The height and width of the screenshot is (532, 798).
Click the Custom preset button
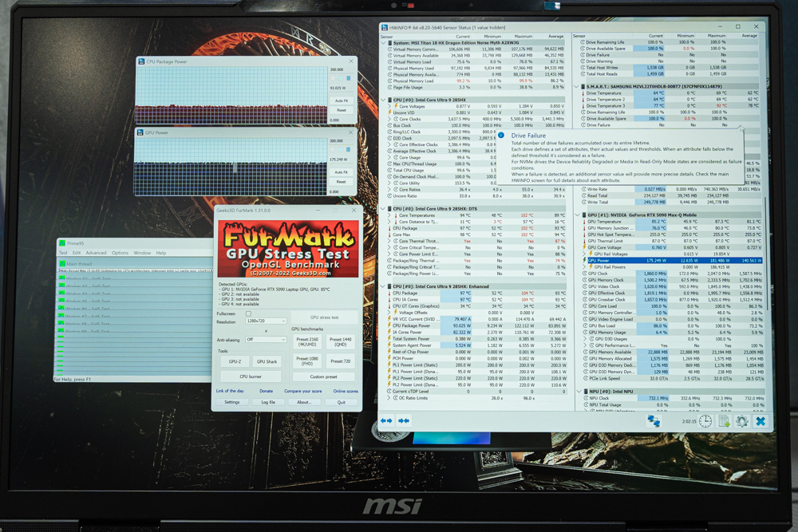(x=324, y=377)
